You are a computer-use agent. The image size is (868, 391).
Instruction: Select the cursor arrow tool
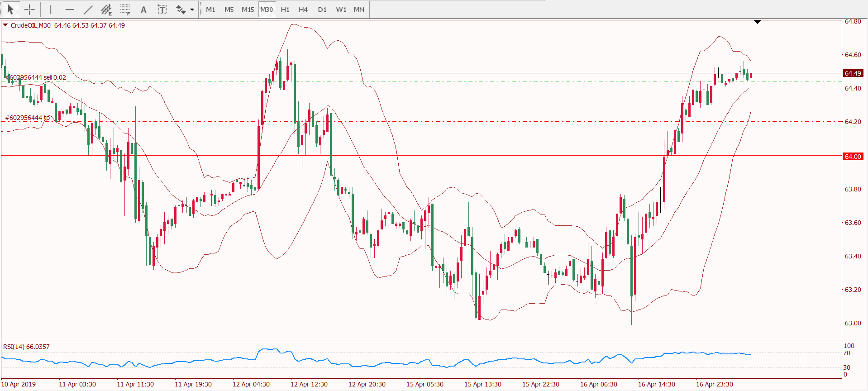(x=10, y=9)
